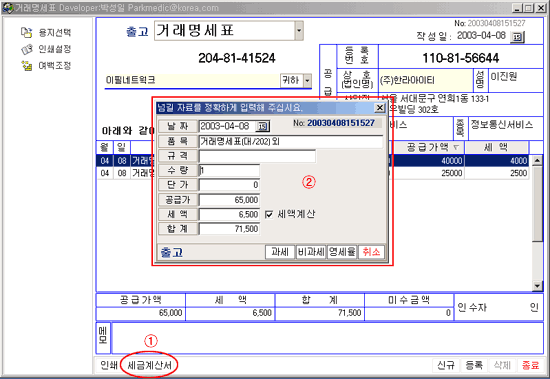
Task: Click the scroll up arrow of item list
Action: [537, 161]
